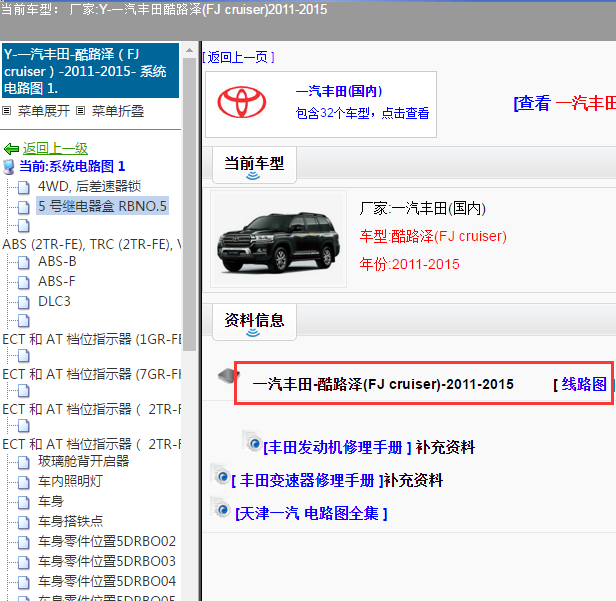Click the blue sidebar header Y-一汽丰田-酷路泽
616x601 pixels.
pyautogui.click(x=90, y=71)
